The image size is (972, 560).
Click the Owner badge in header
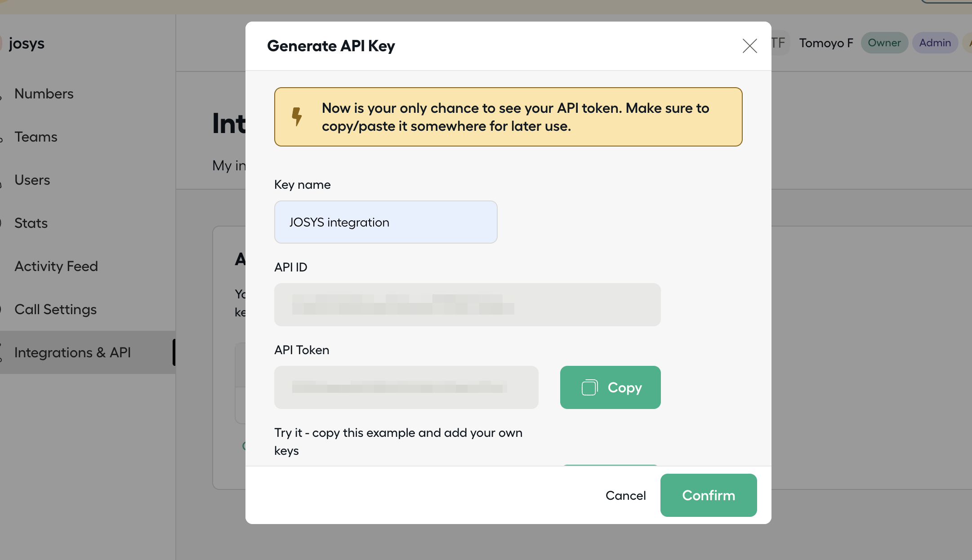coord(884,43)
